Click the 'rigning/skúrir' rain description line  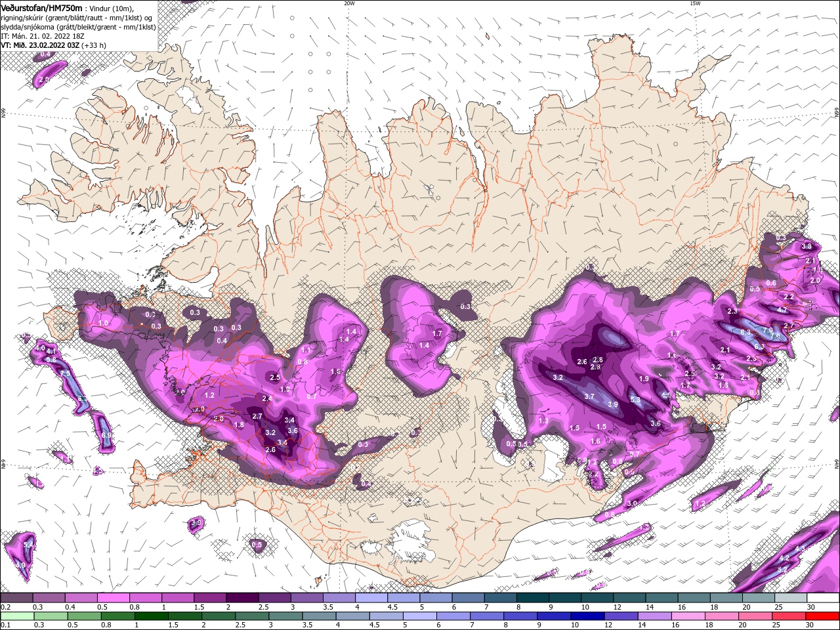tap(76, 17)
